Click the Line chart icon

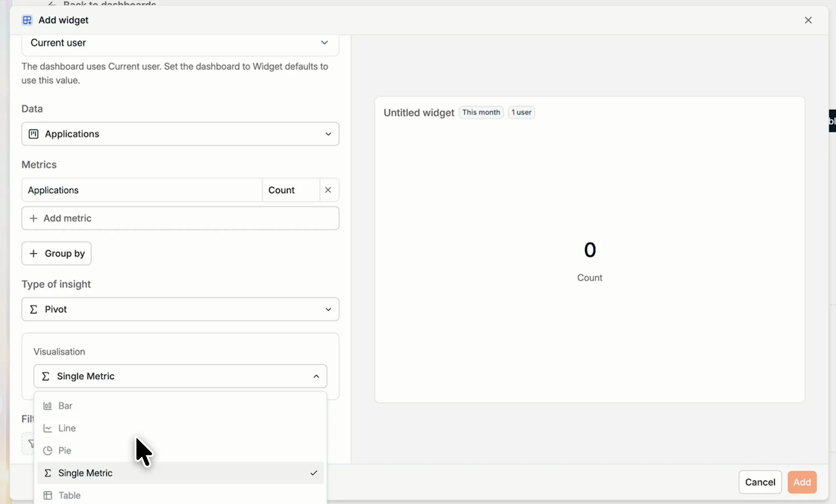(48, 428)
